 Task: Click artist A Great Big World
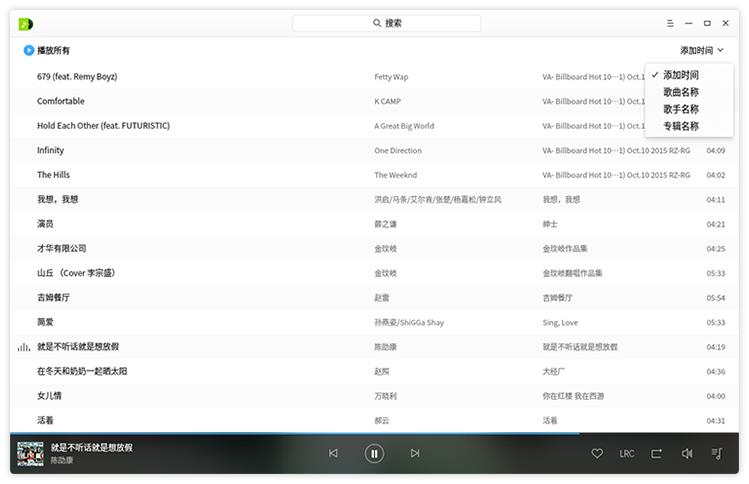(x=404, y=126)
